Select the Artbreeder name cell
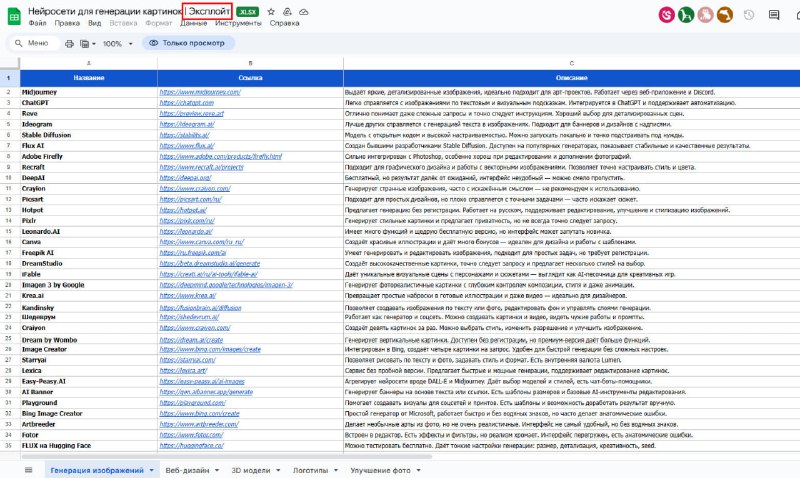The image size is (800, 478). (89, 424)
